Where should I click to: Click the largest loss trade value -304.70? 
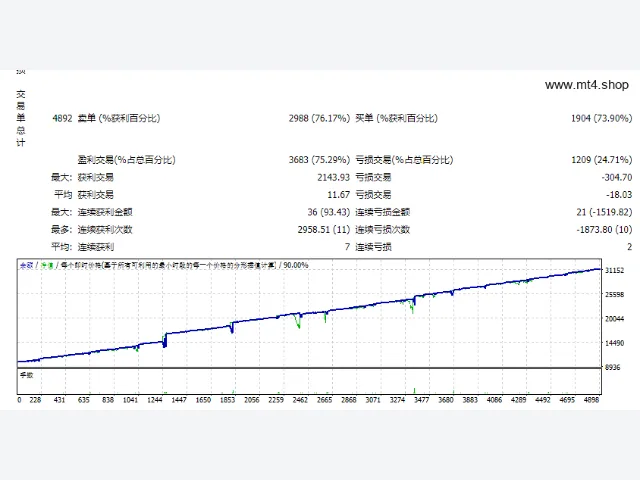click(617, 177)
